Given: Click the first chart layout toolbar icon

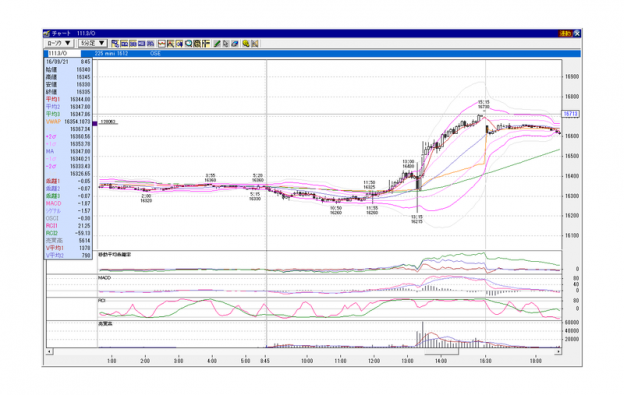Looking at the screenshot, I should [115, 43].
